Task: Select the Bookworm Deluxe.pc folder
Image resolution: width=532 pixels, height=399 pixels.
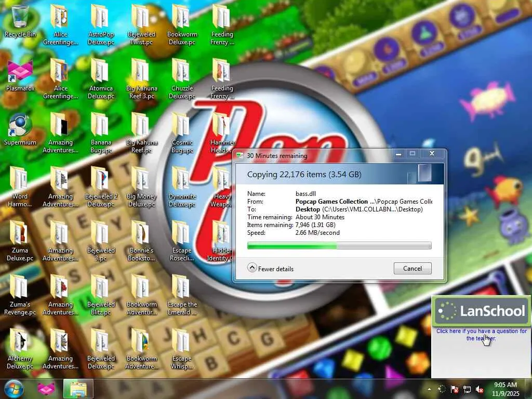Action: [182, 26]
